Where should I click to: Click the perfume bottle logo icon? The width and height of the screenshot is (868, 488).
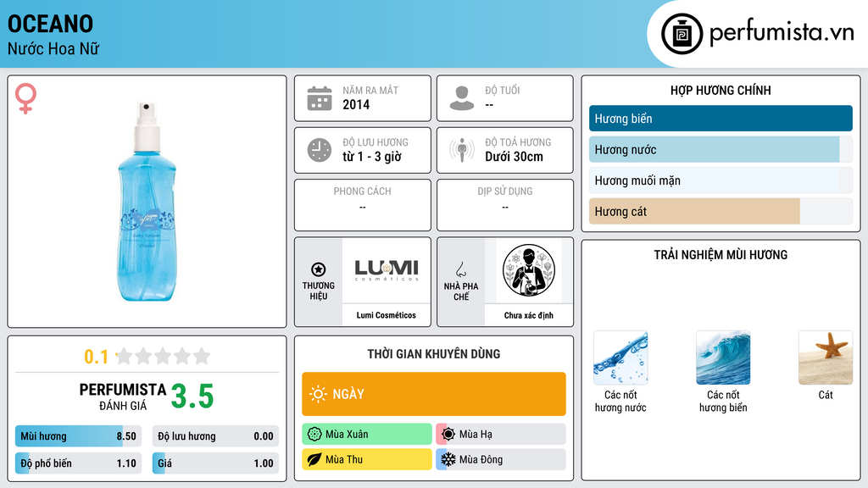682,34
